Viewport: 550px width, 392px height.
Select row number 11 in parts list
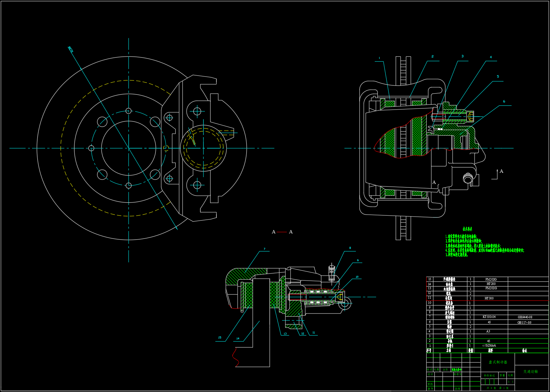point(429,298)
